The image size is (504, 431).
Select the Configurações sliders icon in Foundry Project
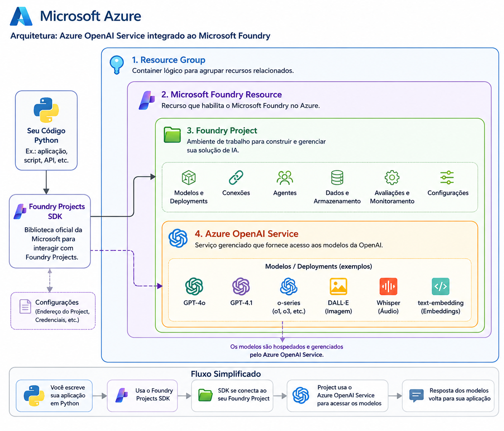(447, 178)
